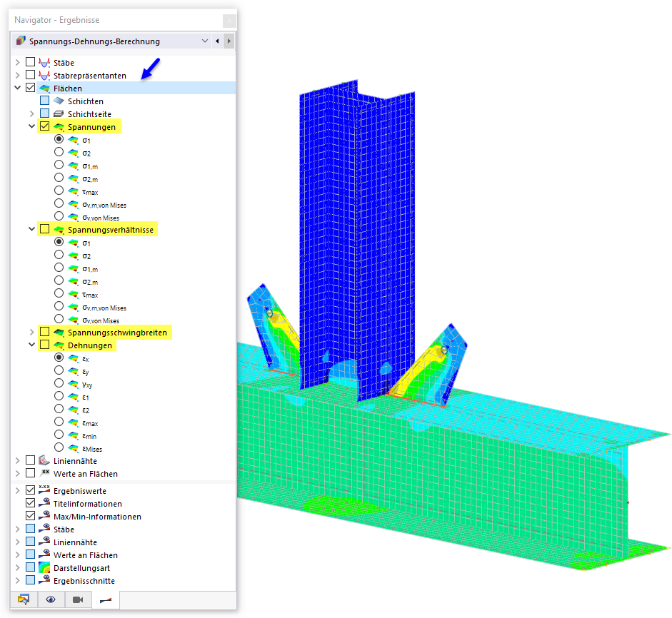672x618 pixels.
Task: Click the σv,m,von Mises icon under Spannungen
Action: point(74,204)
